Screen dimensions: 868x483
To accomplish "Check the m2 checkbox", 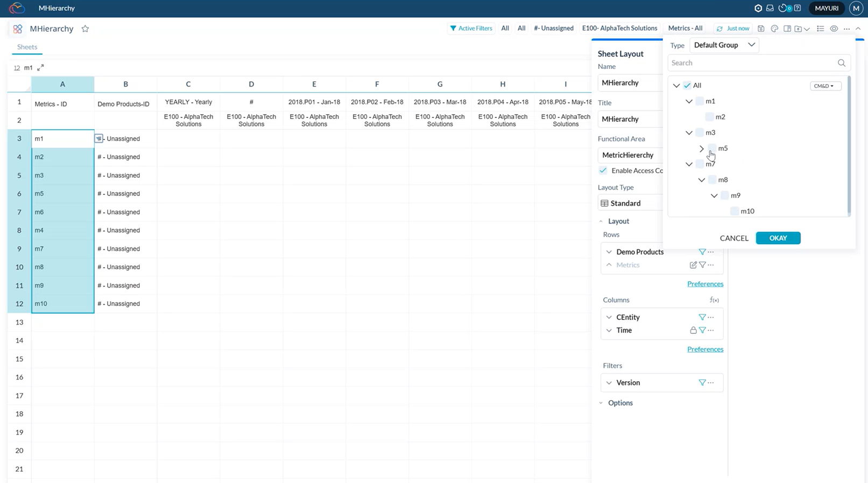I will click(x=709, y=117).
